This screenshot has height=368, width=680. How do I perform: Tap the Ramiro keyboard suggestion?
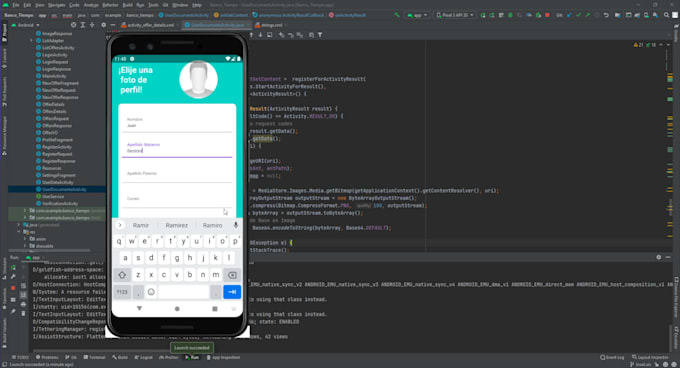[212, 225]
